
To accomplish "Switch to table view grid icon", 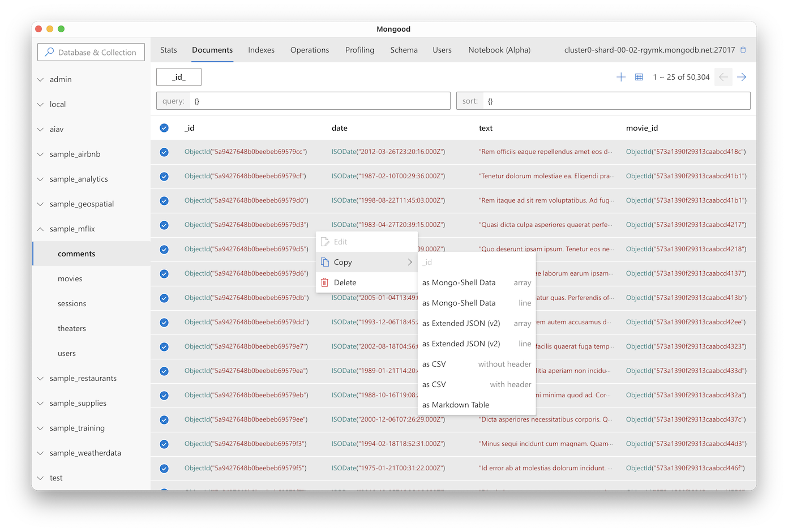I will (639, 77).
